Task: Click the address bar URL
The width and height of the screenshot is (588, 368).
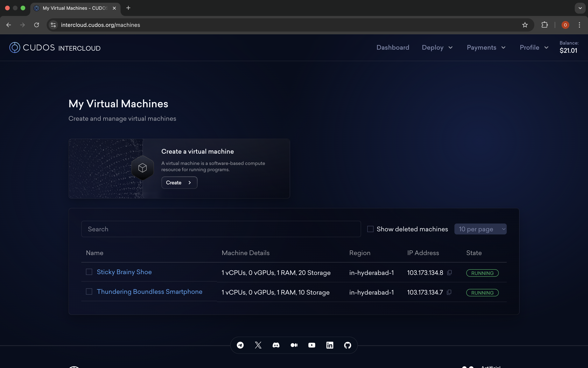Action: (100, 25)
